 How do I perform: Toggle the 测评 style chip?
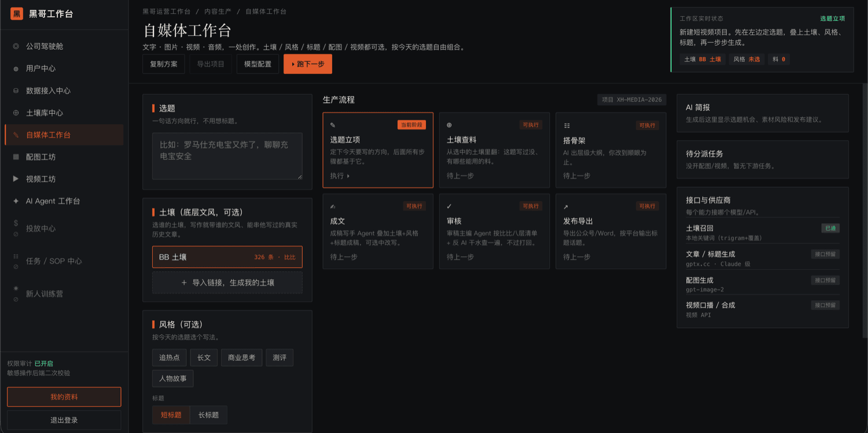(x=279, y=358)
